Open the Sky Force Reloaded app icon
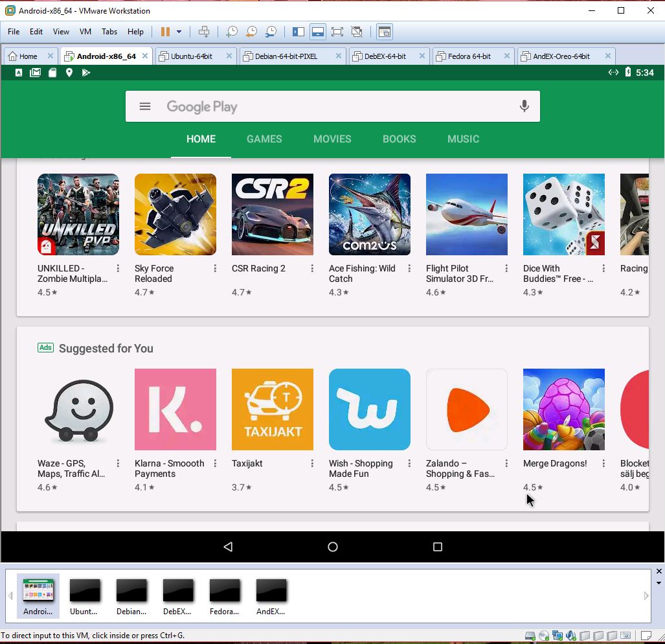Screen dimensions: 665x644 [x=175, y=214]
